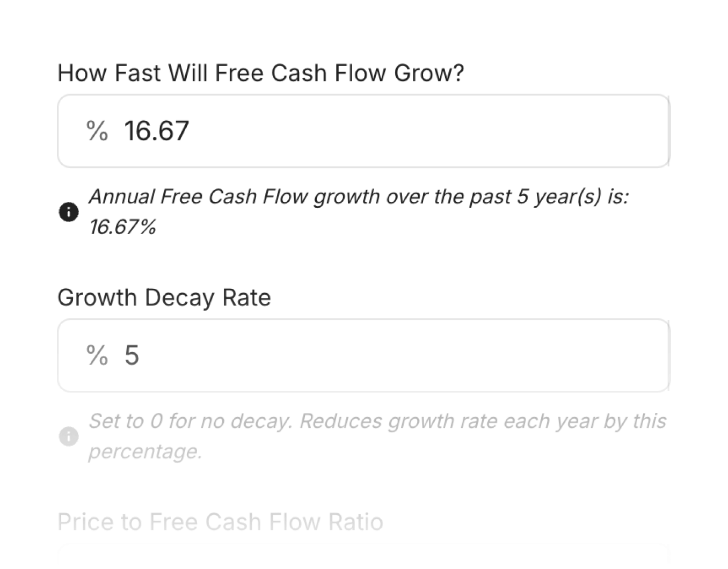Click the 16.67 value in growth field
This screenshot has width=728, height=569.
coord(157,131)
